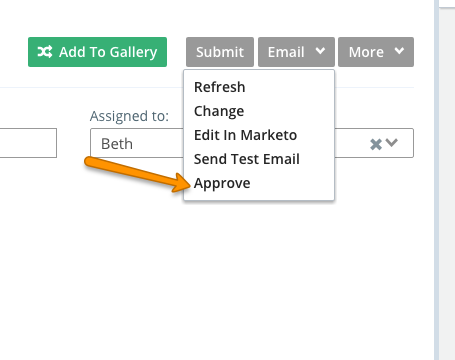455x360 pixels.
Task: Clear the Beth assignment with the X icon
Action: coord(376,144)
